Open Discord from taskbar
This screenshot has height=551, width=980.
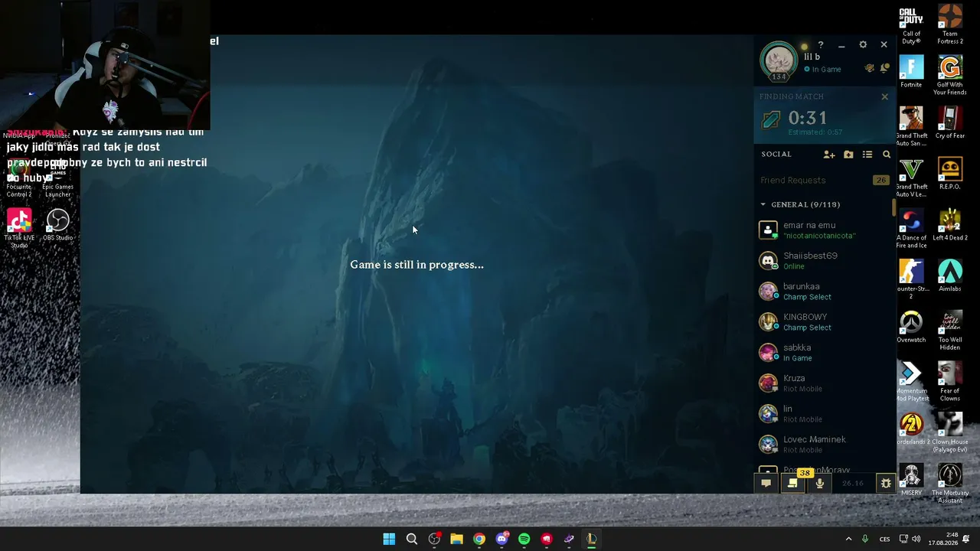pyautogui.click(x=501, y=539)
